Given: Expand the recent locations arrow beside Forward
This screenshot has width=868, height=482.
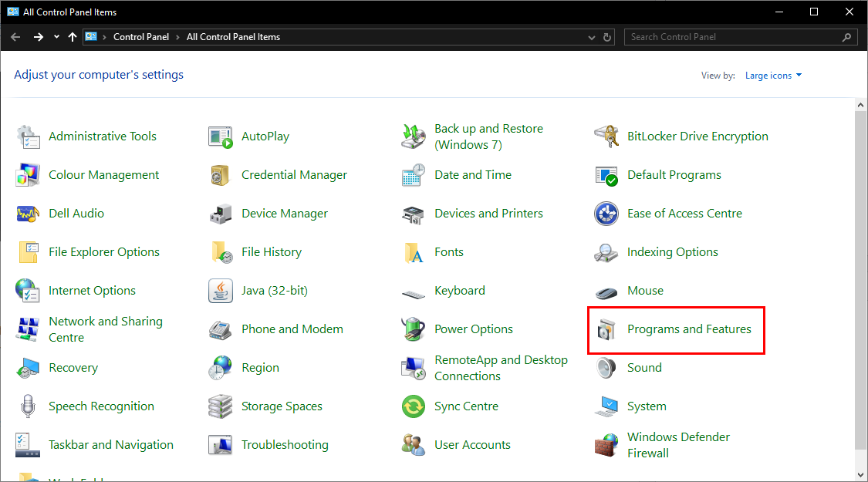Looking at the screenshot, I should [x=57, y=37].
